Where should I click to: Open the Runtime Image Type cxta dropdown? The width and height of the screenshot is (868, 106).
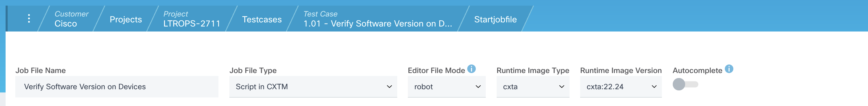(x=533, y=87)
